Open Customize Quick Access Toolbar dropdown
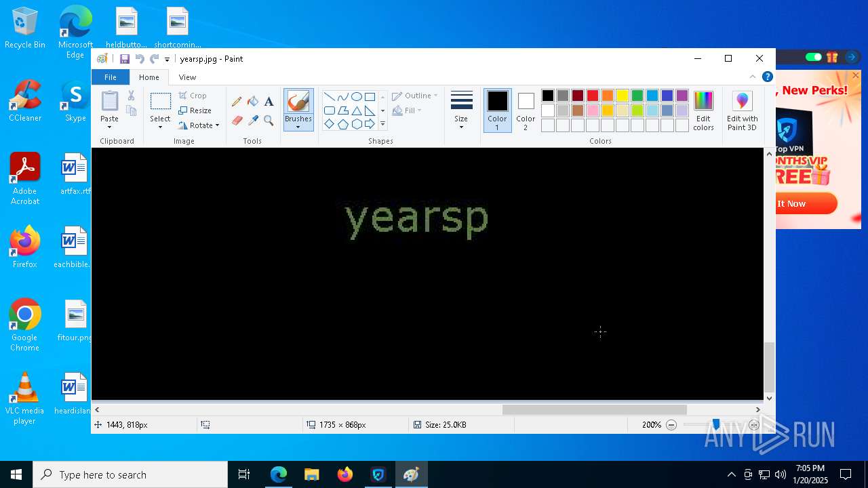This screenshot has height=488, width=868. coord(167,60)
